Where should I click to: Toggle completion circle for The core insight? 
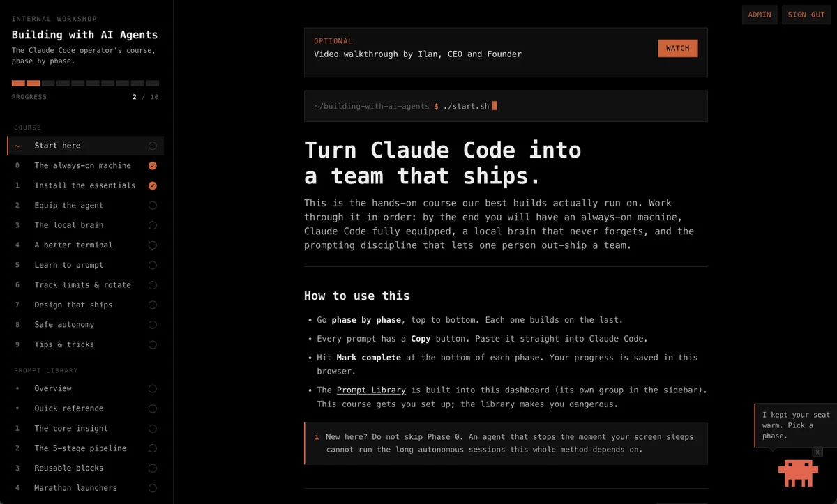pos(153,429)
